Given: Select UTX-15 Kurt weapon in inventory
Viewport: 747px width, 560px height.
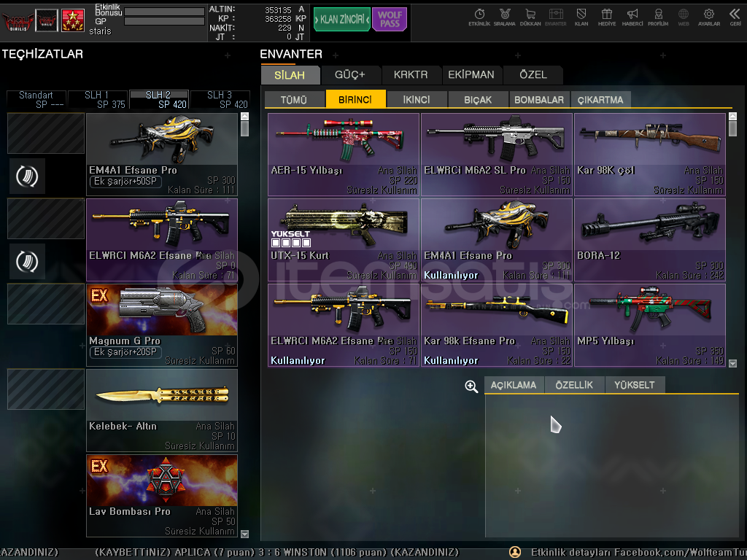Looking at the screenshot, I should (344, 240).
